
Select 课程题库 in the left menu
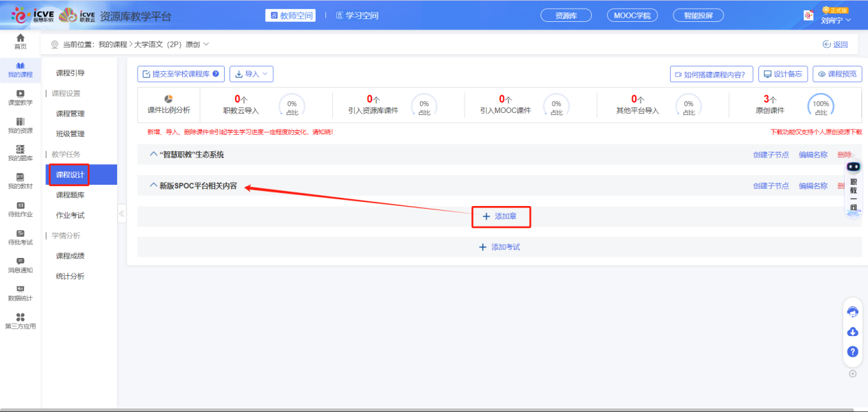click(x=70, y=195)
